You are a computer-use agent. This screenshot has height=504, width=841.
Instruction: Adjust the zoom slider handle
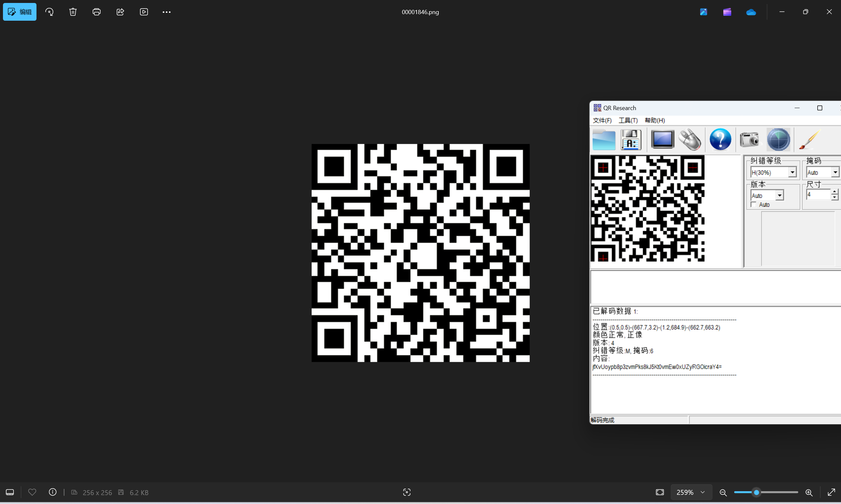point(757,492)
